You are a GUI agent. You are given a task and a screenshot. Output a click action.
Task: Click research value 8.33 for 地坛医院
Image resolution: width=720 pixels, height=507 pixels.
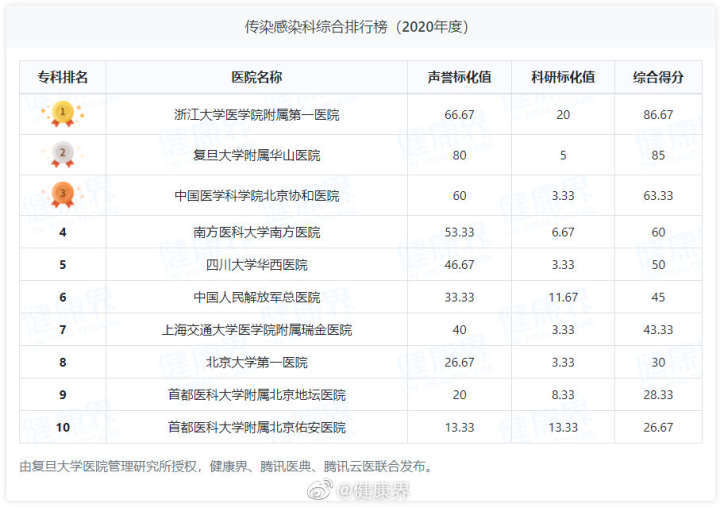click(563, 395)
